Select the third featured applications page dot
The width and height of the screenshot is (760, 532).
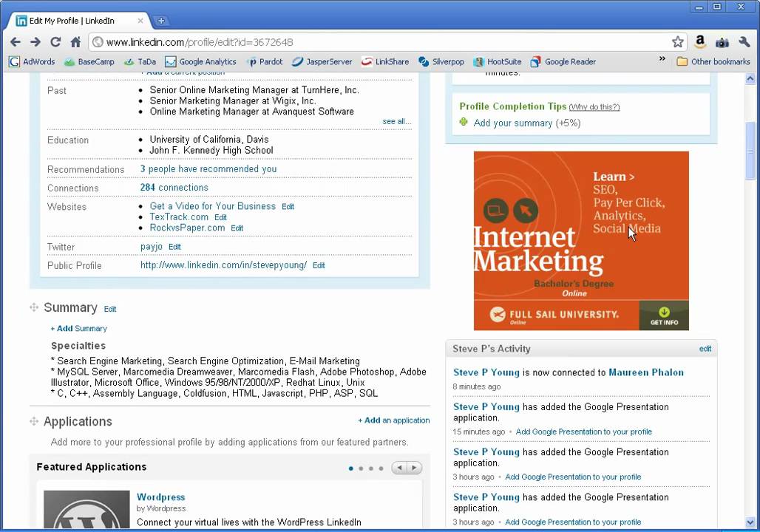(371, 468)
